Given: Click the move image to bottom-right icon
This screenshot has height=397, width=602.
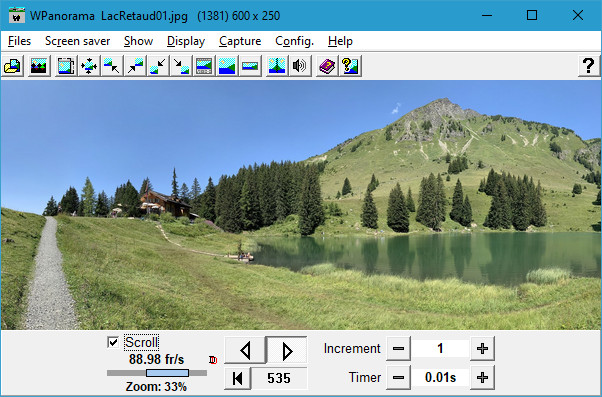Looking at the screenshot, I should tap(181, 66).
